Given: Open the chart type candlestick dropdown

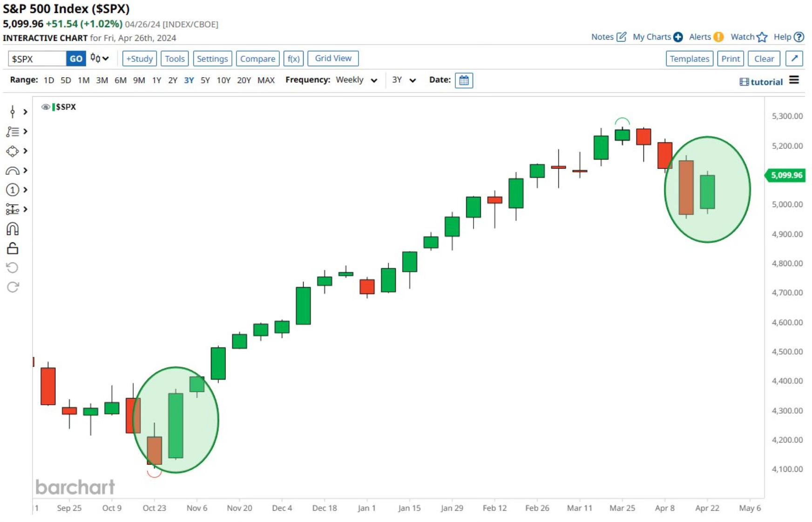Looking at the screenshot, I should coord(100,58).
